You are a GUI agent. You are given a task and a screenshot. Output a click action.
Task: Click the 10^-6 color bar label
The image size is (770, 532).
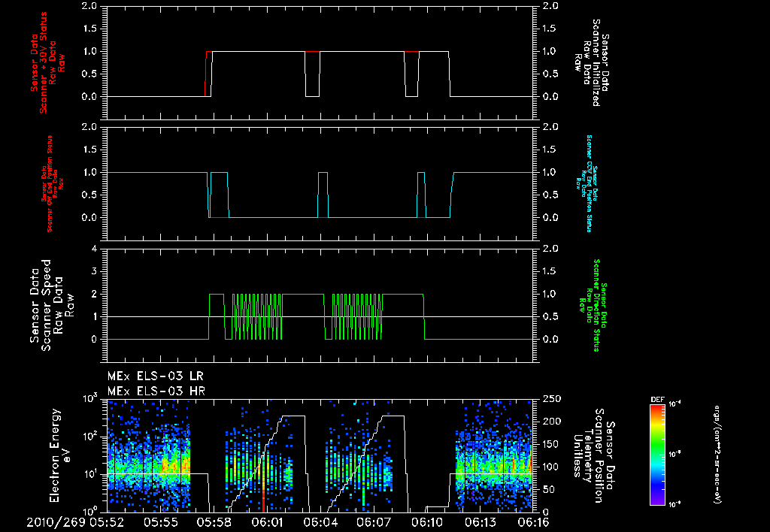click(676, 504)
